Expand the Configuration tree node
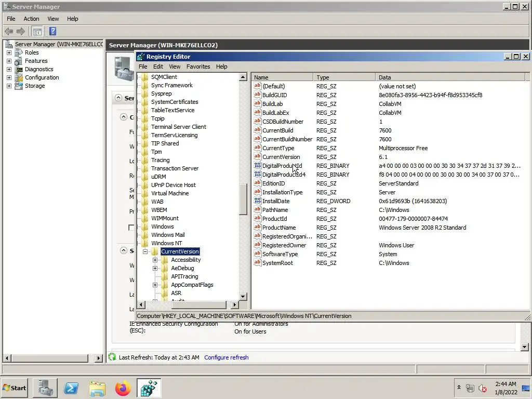Image resolution: width=532 pixels, height=399 pixels. click(x=9, y=78)
